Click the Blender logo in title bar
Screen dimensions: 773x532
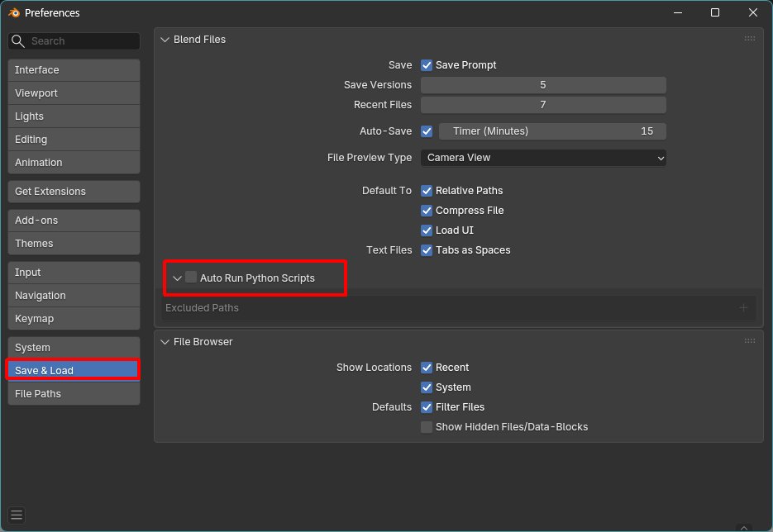click(x=14, y=13)
